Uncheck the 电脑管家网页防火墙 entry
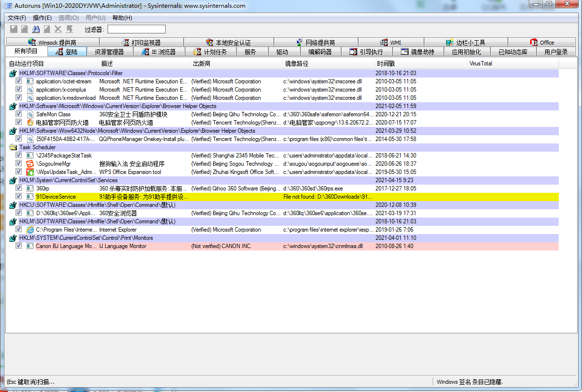 click(18, 123)
